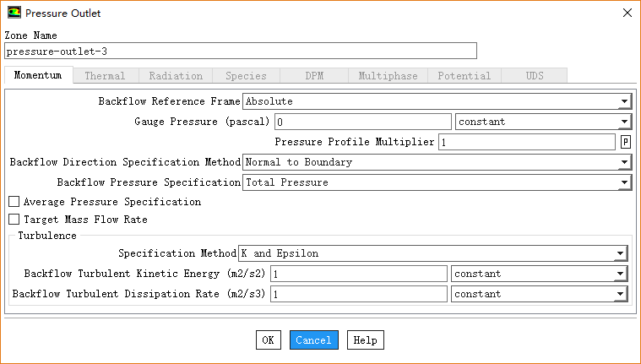Open the Help button
The height and width of the screenshot is (364, 641).
tap(365, 340)
